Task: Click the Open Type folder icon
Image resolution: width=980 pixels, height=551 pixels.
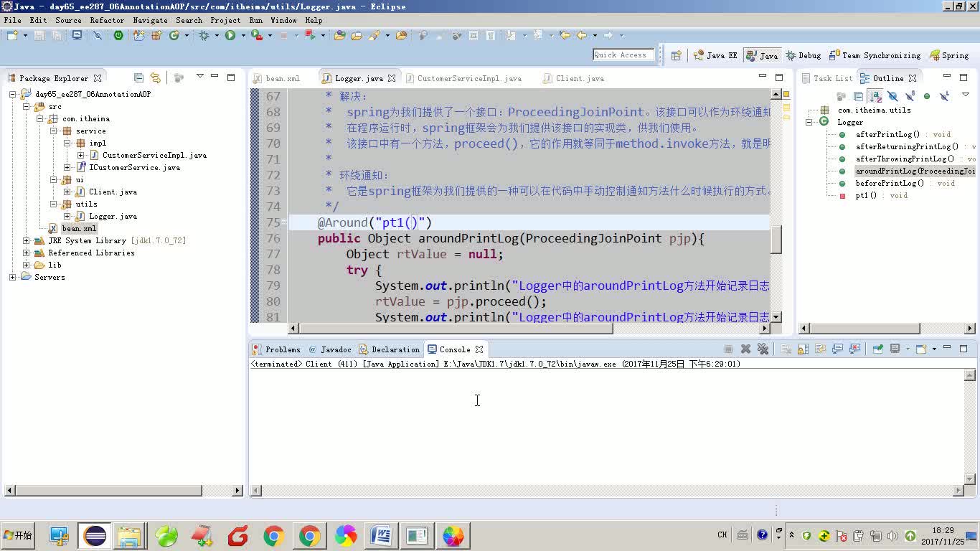Action: click(x=339, y=35)
